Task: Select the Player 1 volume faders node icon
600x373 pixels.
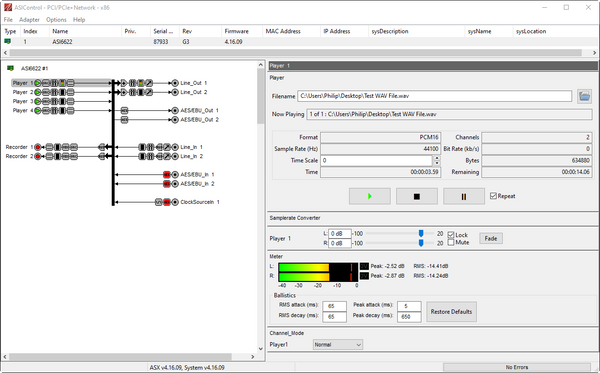Action: pos(54,83)
